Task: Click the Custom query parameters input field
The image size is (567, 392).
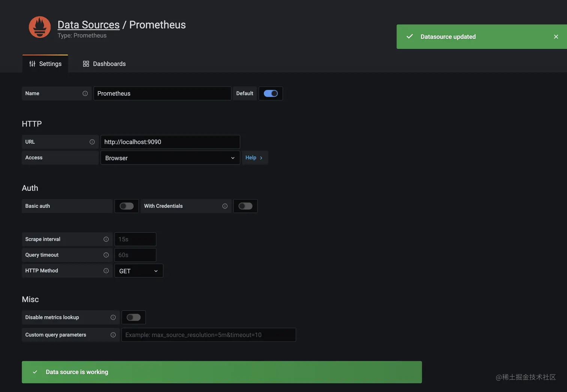Action: point(209,335)
